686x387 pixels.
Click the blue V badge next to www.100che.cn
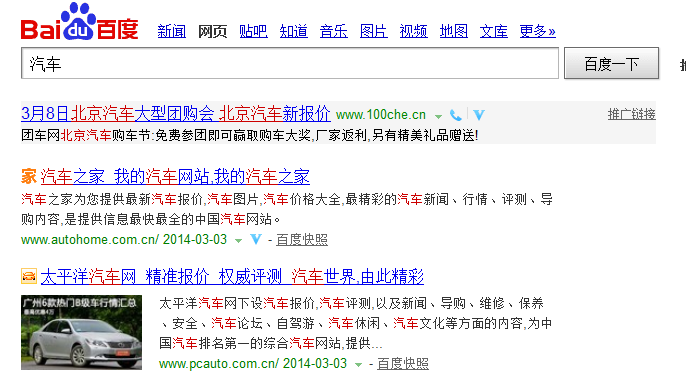[479, 115]
